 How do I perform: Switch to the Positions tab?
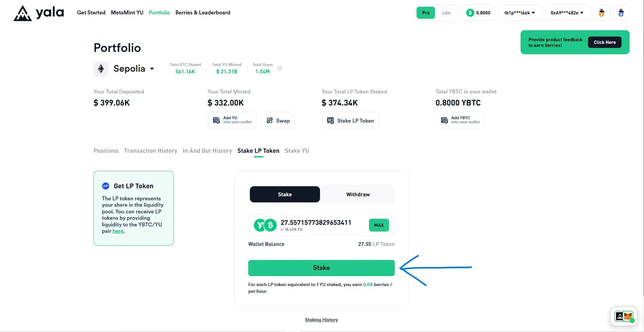click(106, 151)
